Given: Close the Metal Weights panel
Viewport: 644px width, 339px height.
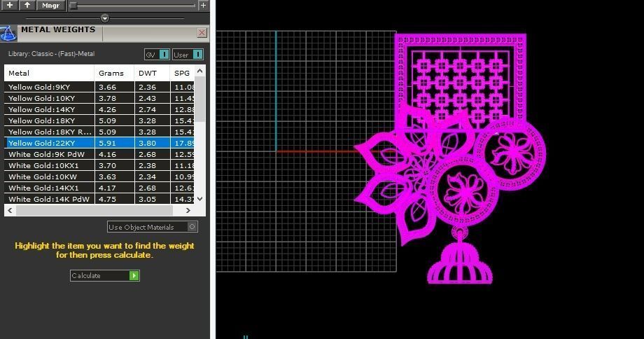Looking at the screenshot, I should (x=202, y=32).
